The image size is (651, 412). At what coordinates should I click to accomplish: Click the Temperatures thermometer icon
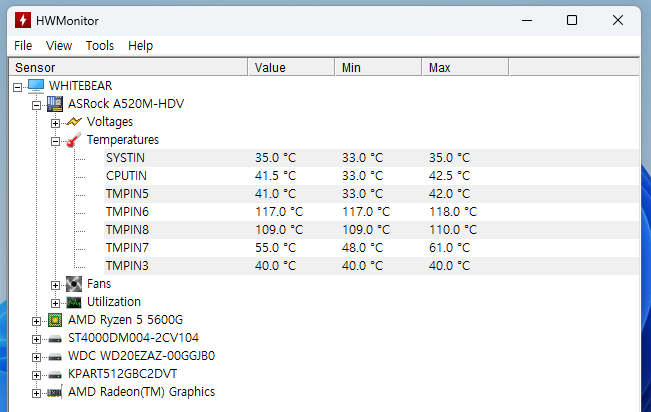74,140
